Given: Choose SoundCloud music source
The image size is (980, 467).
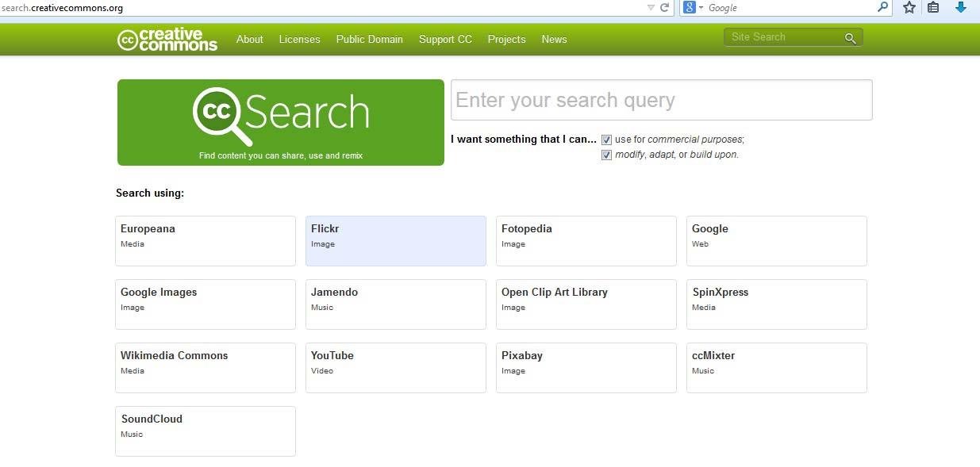Looking at the screenshot, I should (206, 431).
